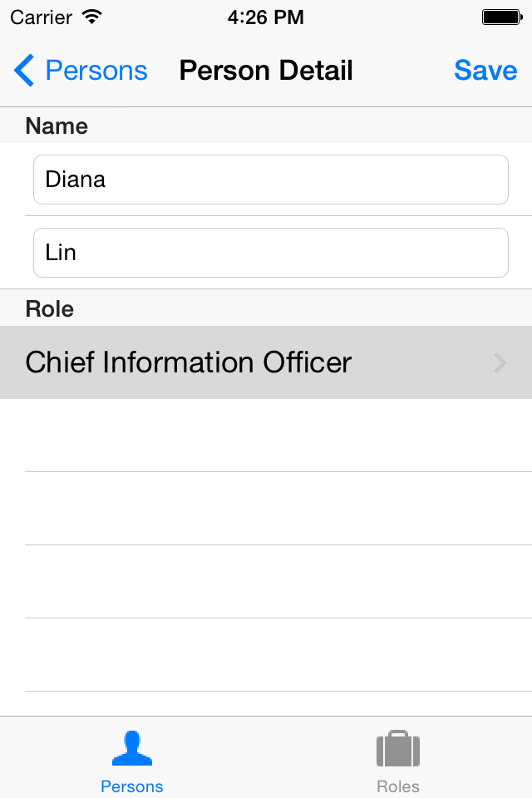
Task: Open the Chief Information Officer role row
Action: pos(266,362)
